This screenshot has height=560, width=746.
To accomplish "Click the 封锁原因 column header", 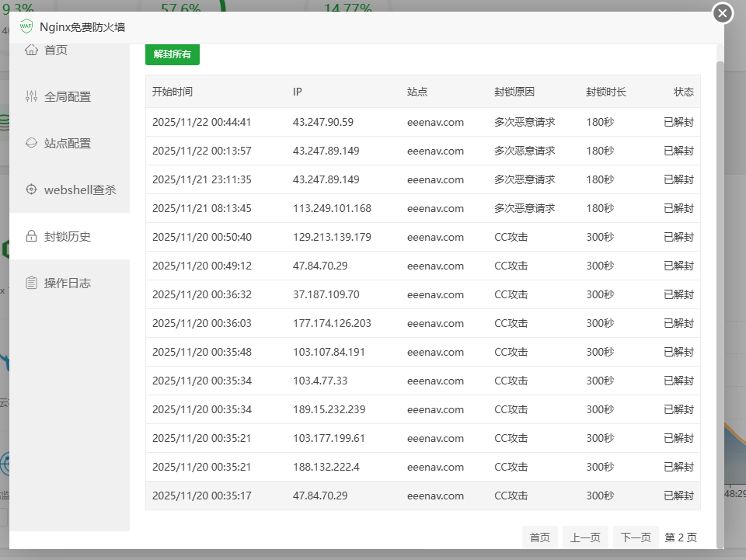I will [514, 92].
